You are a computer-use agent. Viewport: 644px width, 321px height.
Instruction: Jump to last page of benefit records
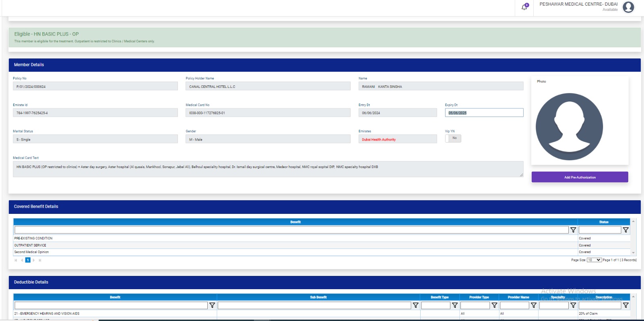[40, 260]
